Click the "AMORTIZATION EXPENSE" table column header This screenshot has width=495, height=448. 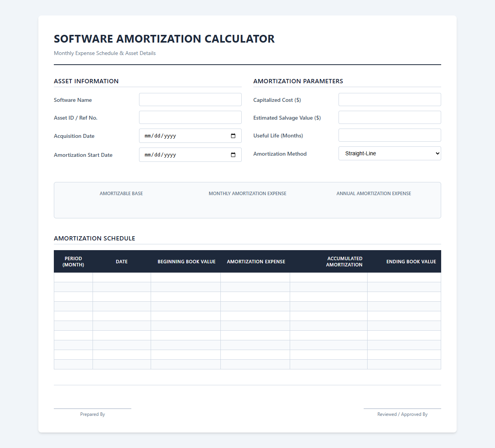tap(256, 262)
